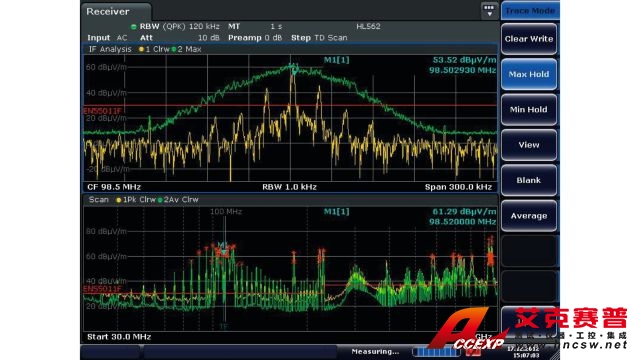Image resolution: width=640 pixels, height=360 pixels.
Task: Click yellow 1Pk Clrw scan trace icon
Action: (118, 200)
